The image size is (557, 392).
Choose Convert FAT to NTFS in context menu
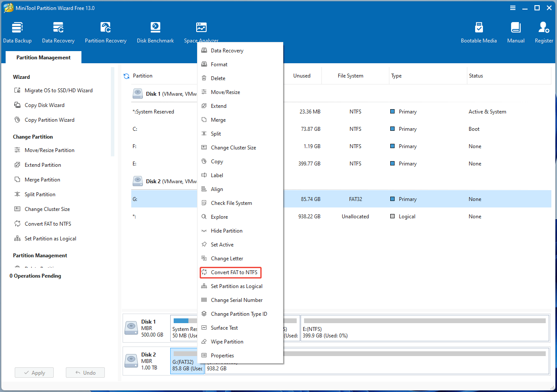pyautogui.click(x=234, y=272)
